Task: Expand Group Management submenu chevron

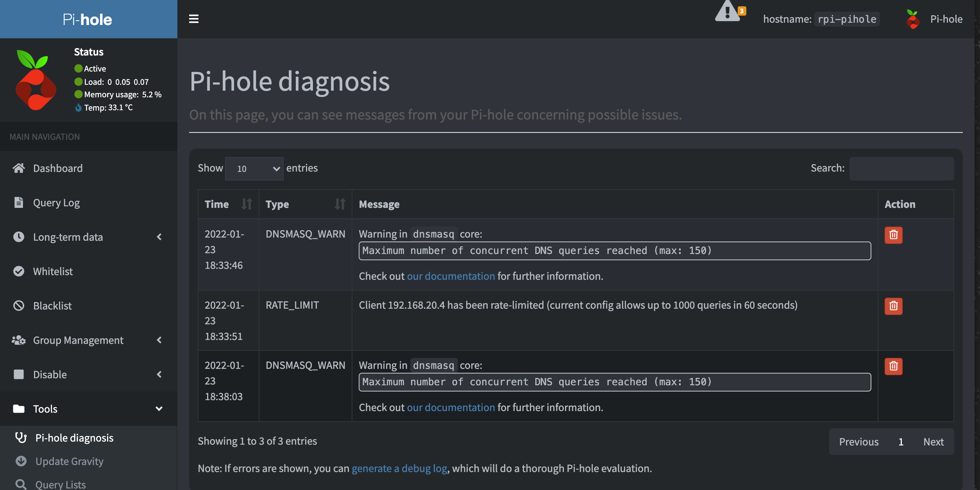Action: (159, 340)
